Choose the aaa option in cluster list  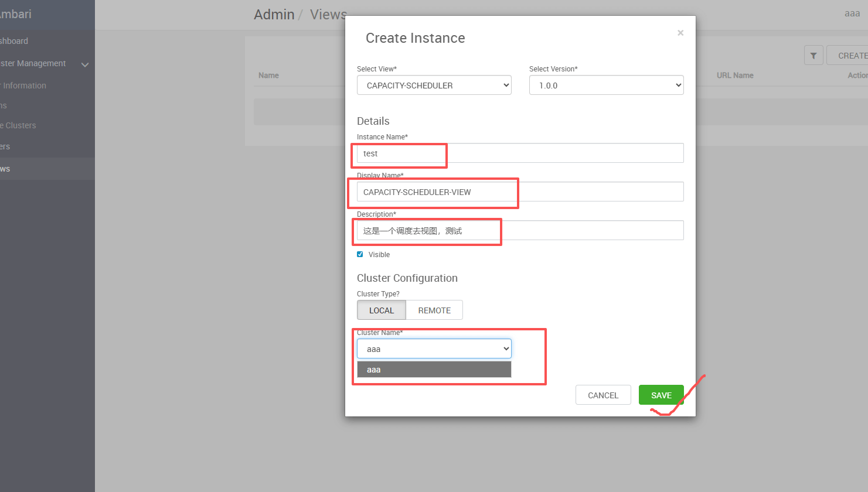[x=434, y=370]
